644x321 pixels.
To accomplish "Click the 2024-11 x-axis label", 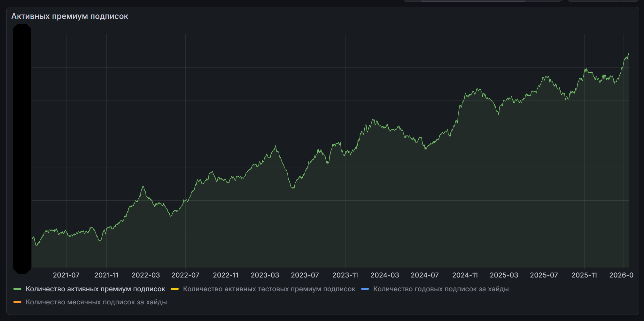I will [x=465, y=275].
